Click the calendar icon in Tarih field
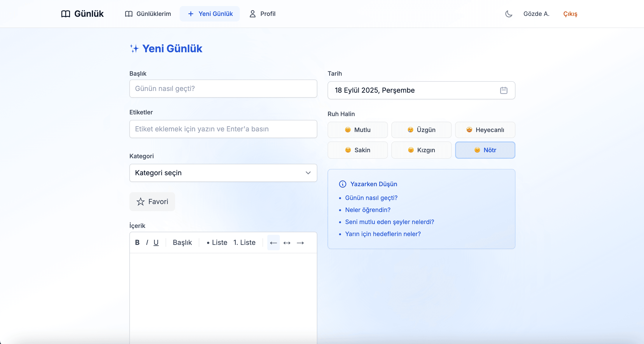Viewport: 644px width, 344px height. tap(504, 90)
